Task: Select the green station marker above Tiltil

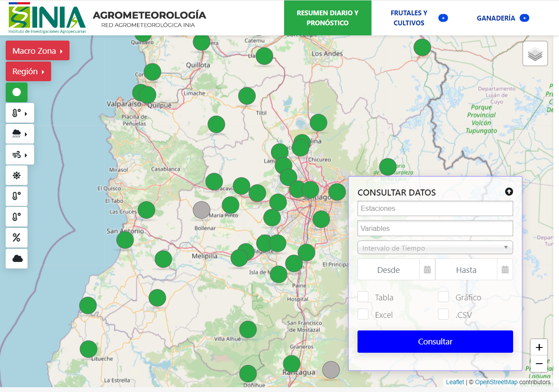Action: [x=247, y=96]
